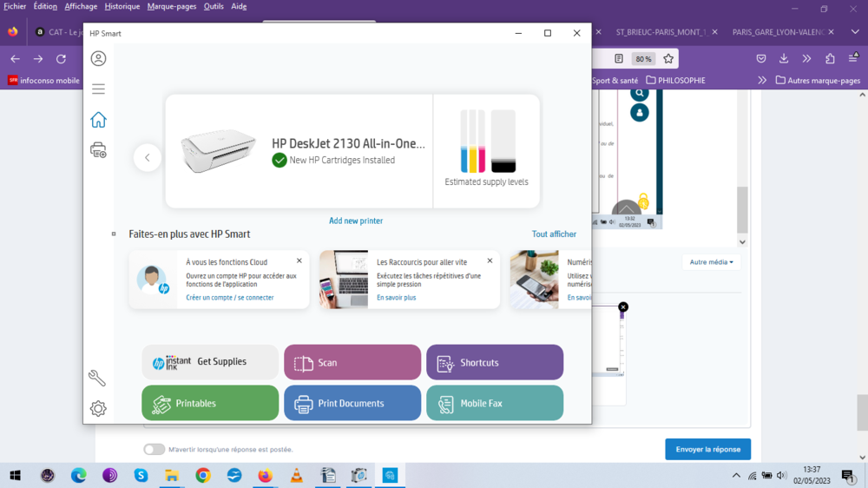The image size is (868, 488).
Task: Click the Add new printer link
Action: (356, 221)
